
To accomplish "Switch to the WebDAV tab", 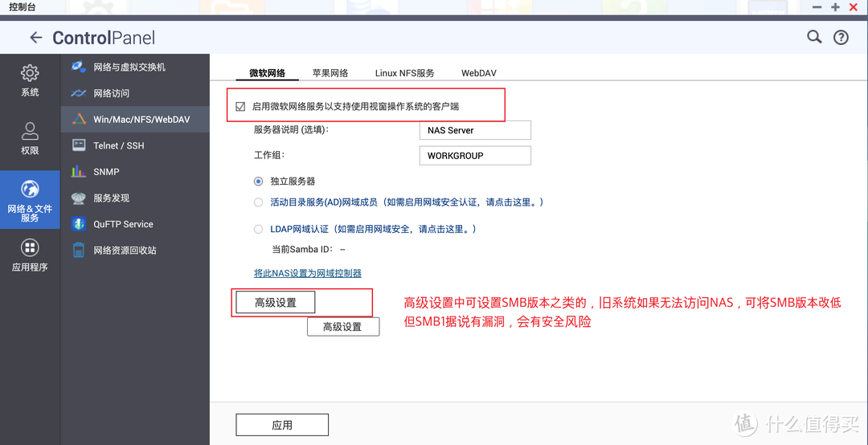I will [479, 73].
